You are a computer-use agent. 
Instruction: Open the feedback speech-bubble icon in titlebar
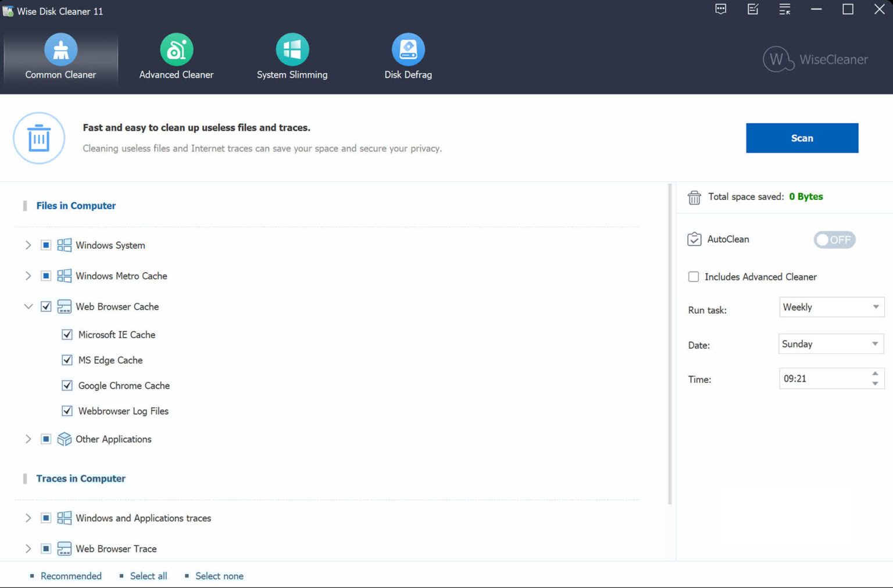pos(720,9)
